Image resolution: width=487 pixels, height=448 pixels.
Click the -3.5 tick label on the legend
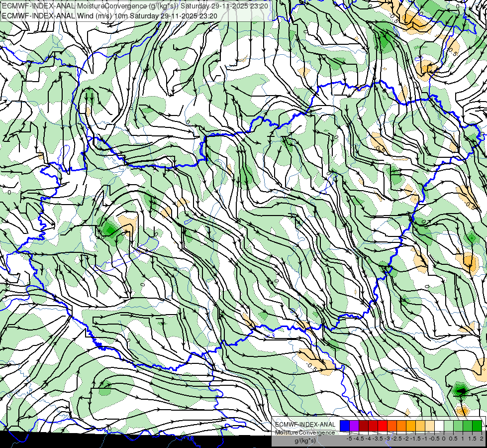tap(378, 439)
